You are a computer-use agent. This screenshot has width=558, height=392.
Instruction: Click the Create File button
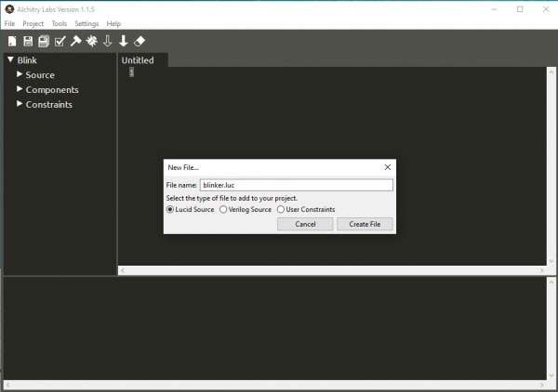(365, 224)
